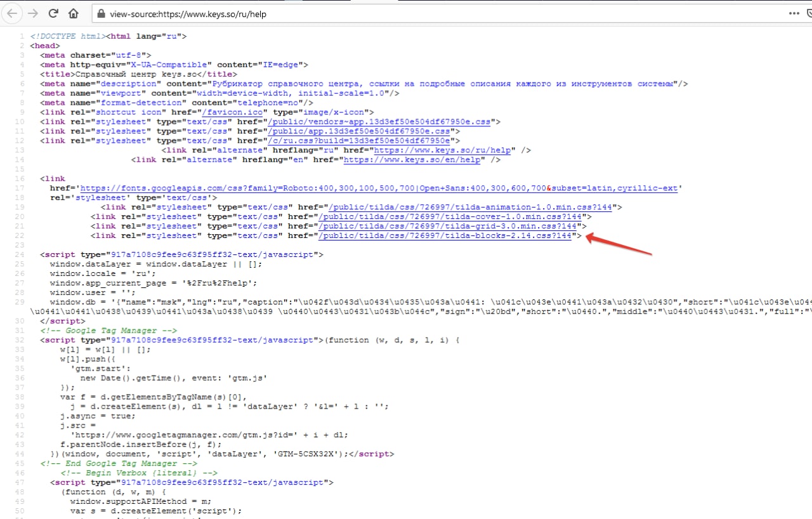Click the "new Date().getTime(), event: 'gtm.js'" line
Viewport: 812px width, 519px height.
pyautogui.click(x=173, y=378)
